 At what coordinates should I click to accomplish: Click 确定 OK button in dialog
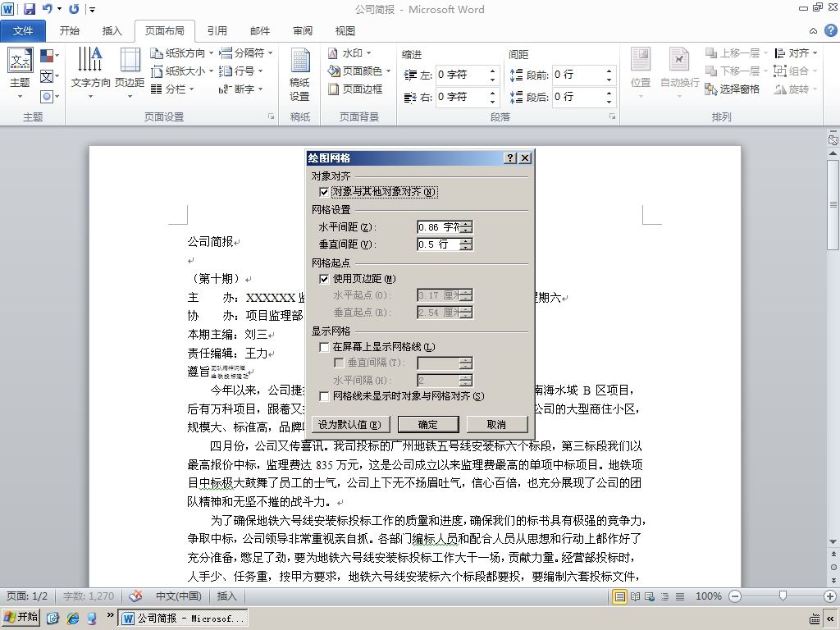pyautogui.click(x=428, y=425)
